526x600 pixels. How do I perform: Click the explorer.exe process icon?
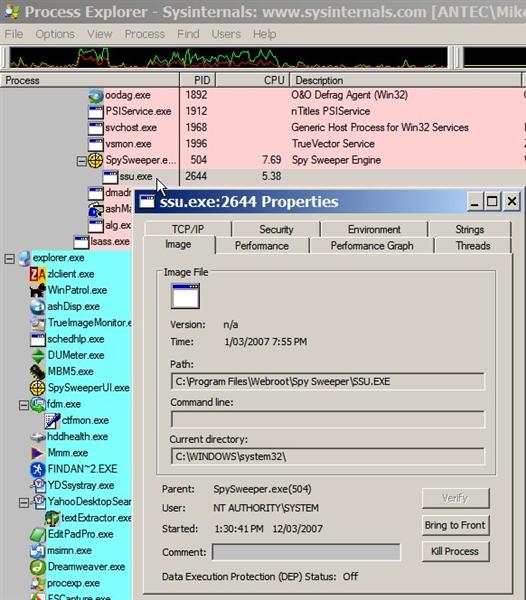point(24,258)
